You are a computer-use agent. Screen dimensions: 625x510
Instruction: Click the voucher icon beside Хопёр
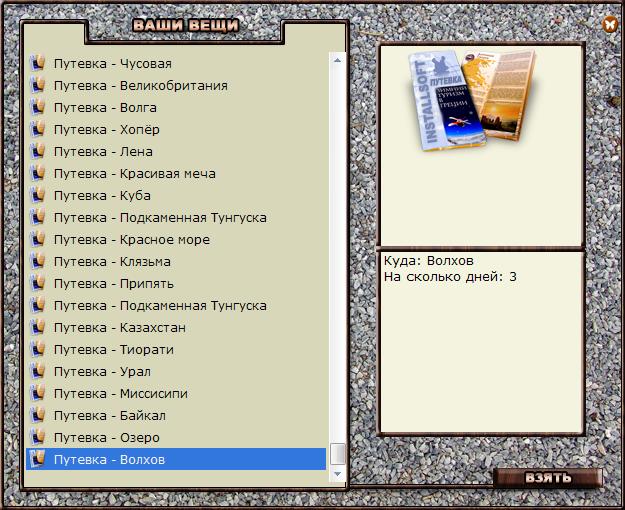click(37, 129)
